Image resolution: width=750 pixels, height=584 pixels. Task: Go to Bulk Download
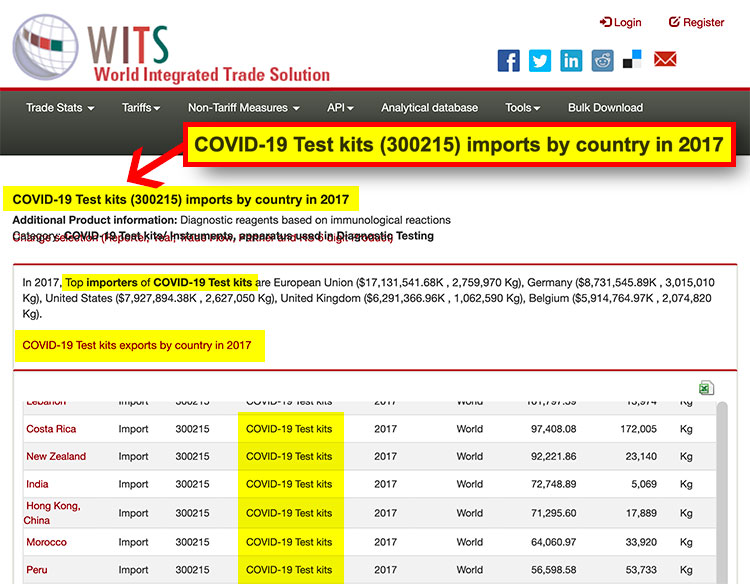tap(605, 108)
